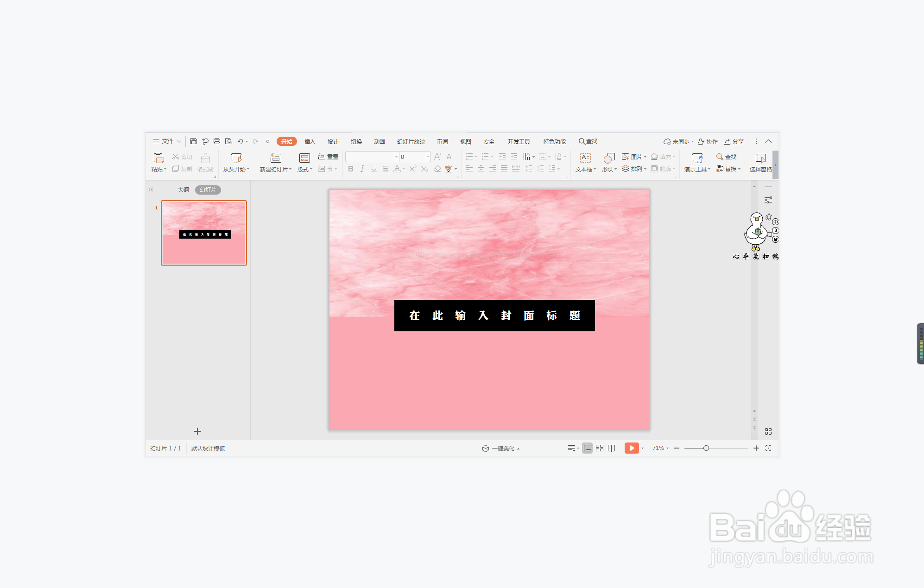Switch to the 动画 animation tab
924x588 pixels.
click(x=380, y=141)
